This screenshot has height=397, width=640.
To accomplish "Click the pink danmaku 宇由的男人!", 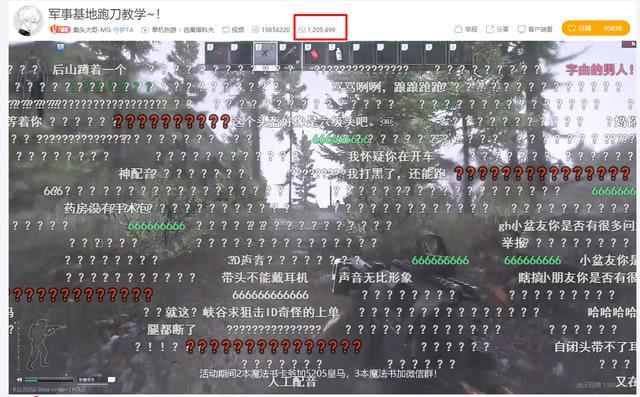I will (600, 70).
